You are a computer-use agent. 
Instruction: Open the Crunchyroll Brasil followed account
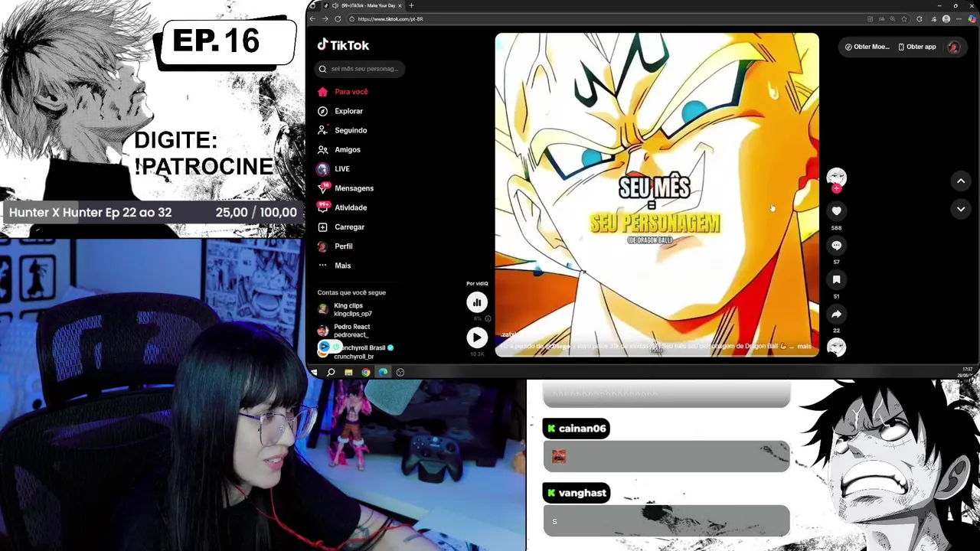click(x=355, y=352)
